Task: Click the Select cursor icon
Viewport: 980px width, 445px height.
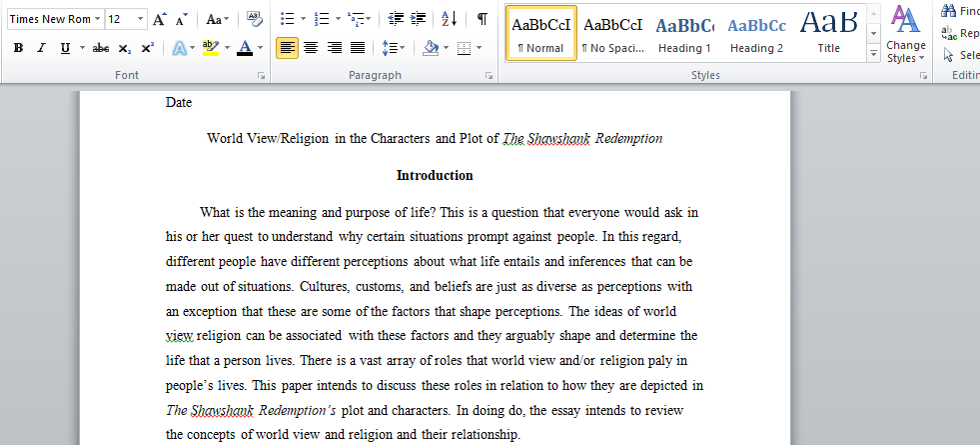Action: [949, 56]
